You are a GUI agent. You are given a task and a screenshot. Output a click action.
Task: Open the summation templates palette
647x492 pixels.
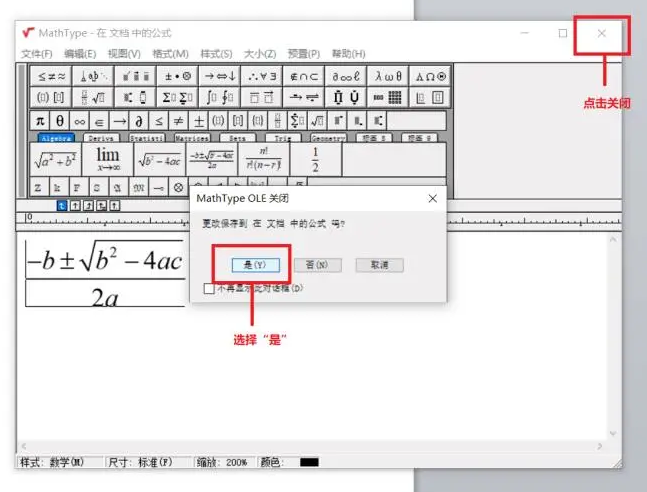coord(177,97)
